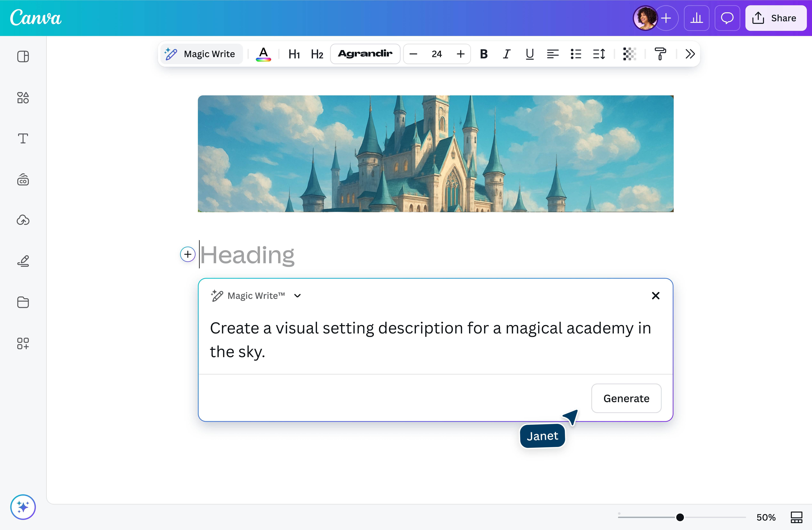This screenshot has width=812, height=530.
Task: Click the Generate button in Magic Write
Action: pyautogui.click(x=626, y=398)
